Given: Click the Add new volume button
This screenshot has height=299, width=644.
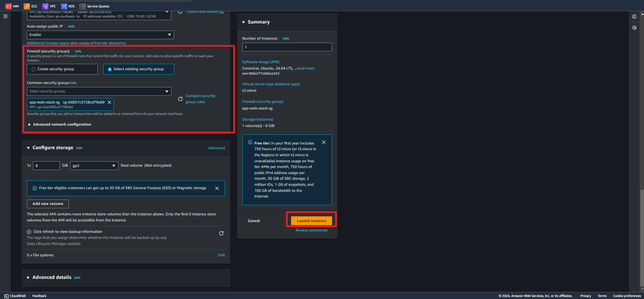Looking at the screenshot, I should click(48, 204).
